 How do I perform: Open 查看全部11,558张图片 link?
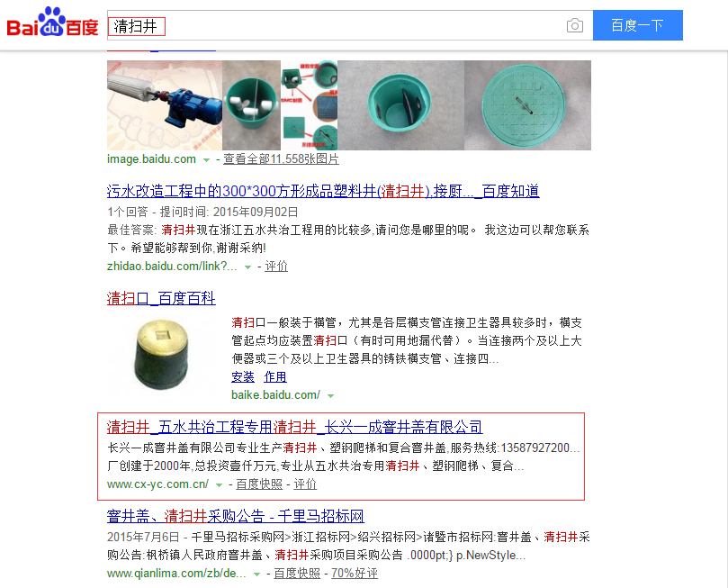coord(281,158)
